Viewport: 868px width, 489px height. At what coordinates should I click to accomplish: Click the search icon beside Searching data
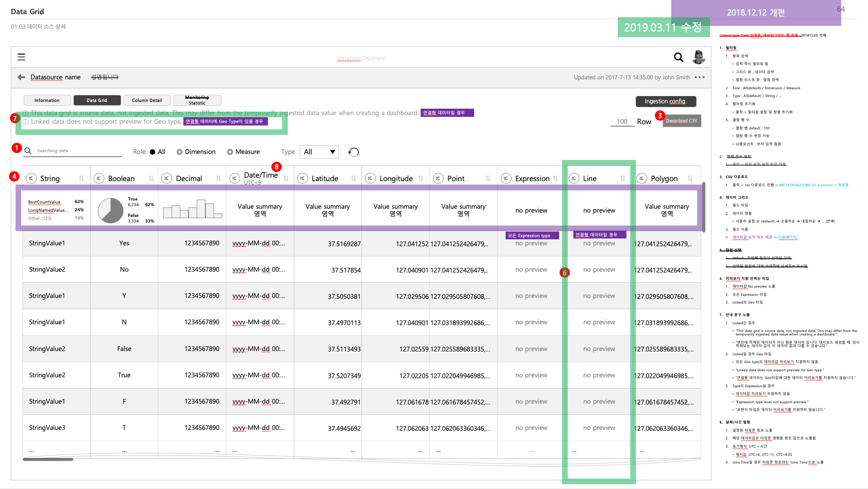pyautogui.click(x=28, y=151)
